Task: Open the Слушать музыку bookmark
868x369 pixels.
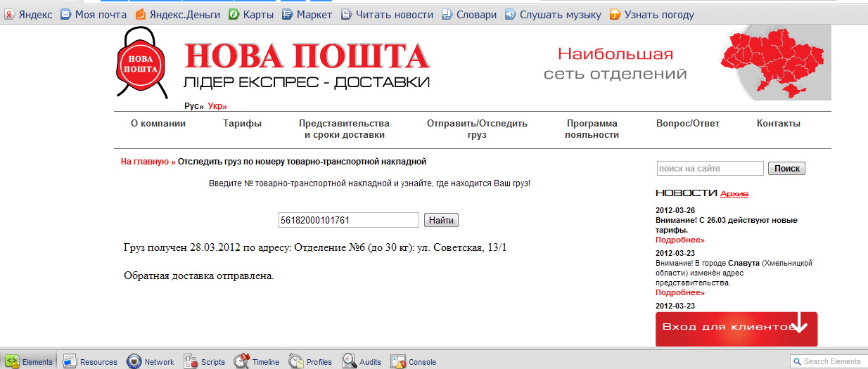Action: [553, 14]
